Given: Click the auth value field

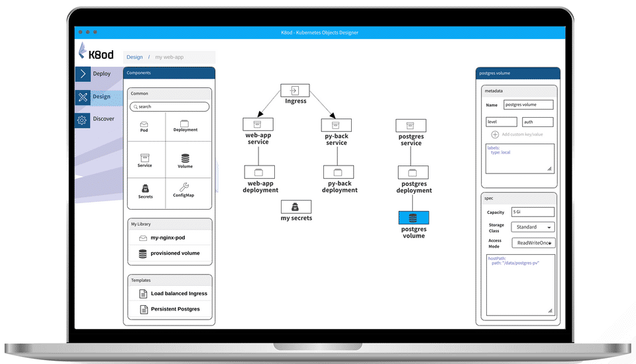Looking at the screenshot, I should pyautogui.click(x=538, y=122).
